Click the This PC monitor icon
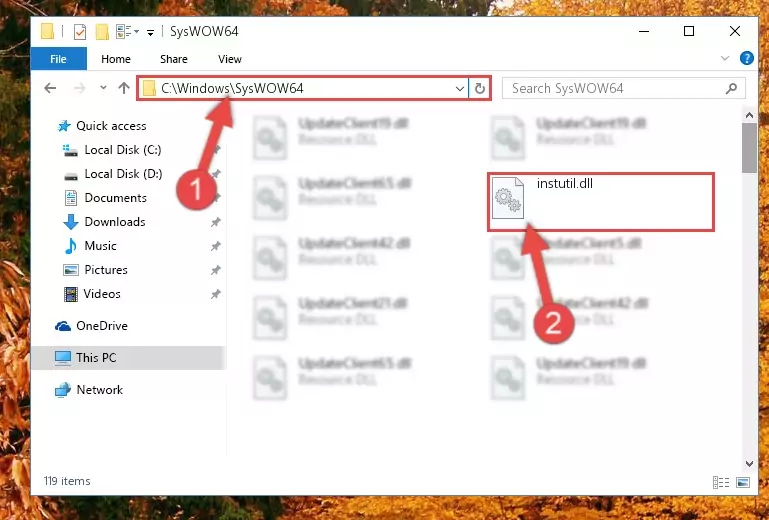The image size is (769, 520). 63,358
